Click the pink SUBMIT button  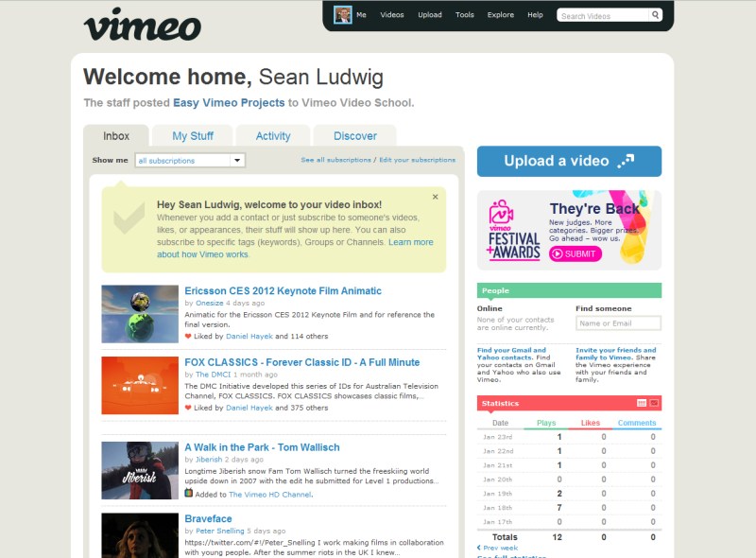(x=576, y=253)
